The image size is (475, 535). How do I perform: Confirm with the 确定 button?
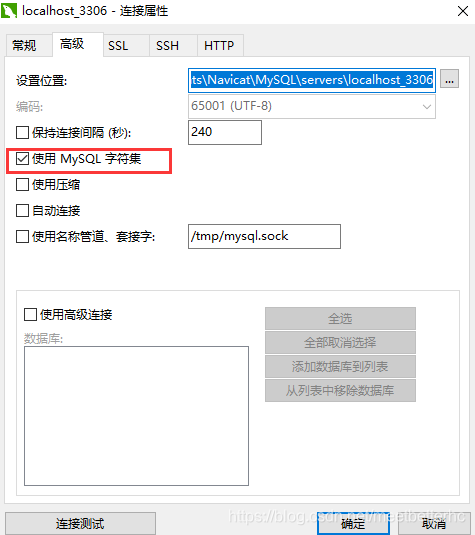(354, 523)
